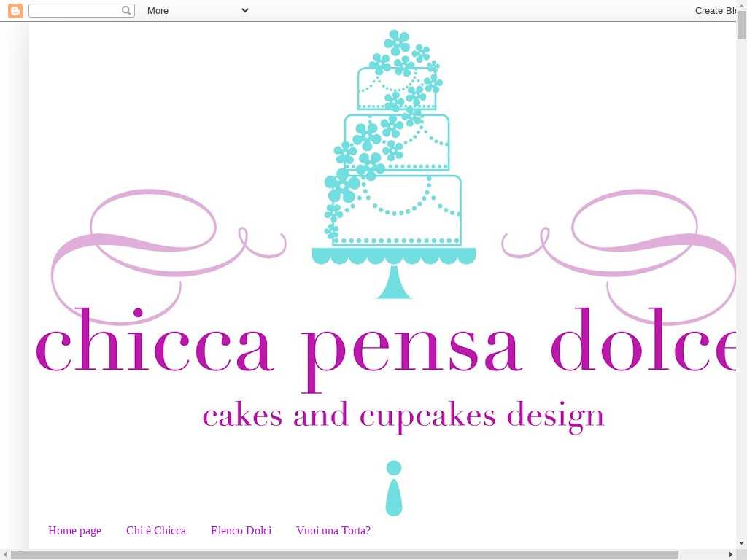Click the horizontal scrollbar thumb
Viewport: 747px width, 560px height.
(x=344, y=555)
